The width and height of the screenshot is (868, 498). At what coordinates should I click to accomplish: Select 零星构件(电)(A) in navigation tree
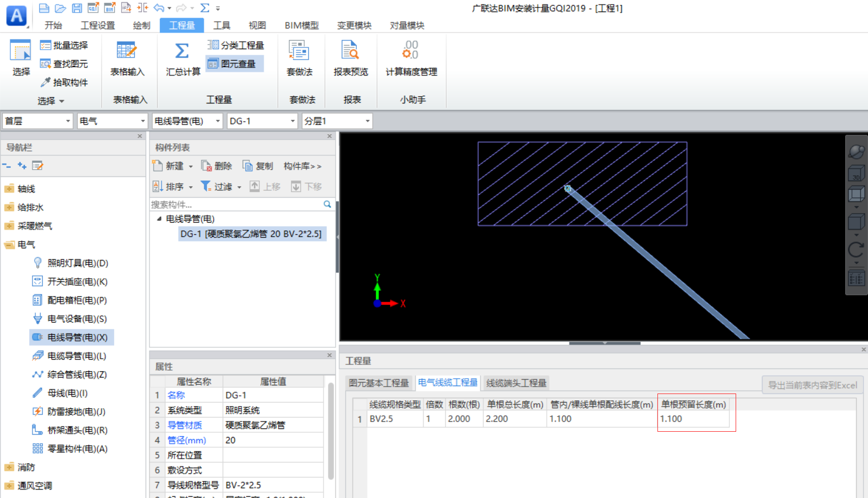point(77,448)
